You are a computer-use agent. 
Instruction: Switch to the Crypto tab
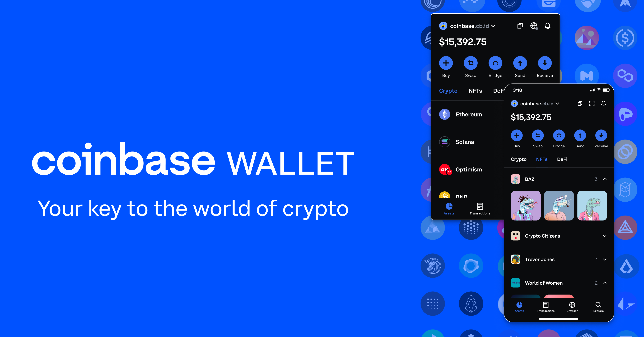coord(518,159)
